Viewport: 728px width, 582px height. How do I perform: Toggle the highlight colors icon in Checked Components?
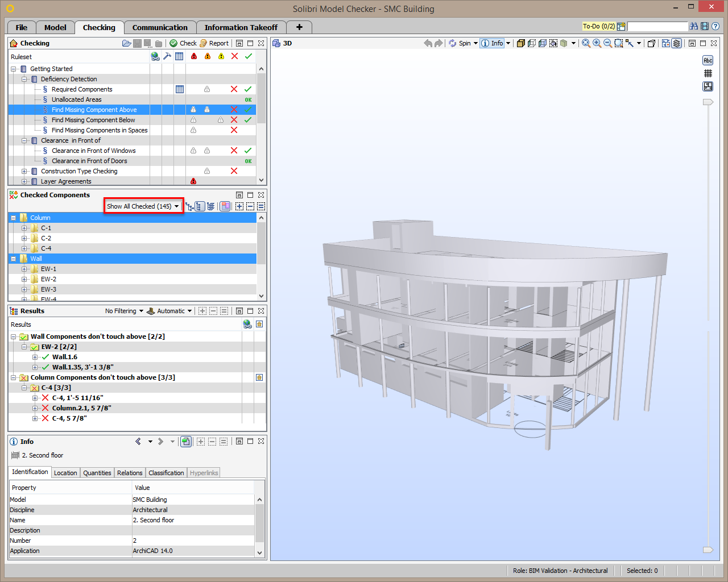[x=225, y=206]
